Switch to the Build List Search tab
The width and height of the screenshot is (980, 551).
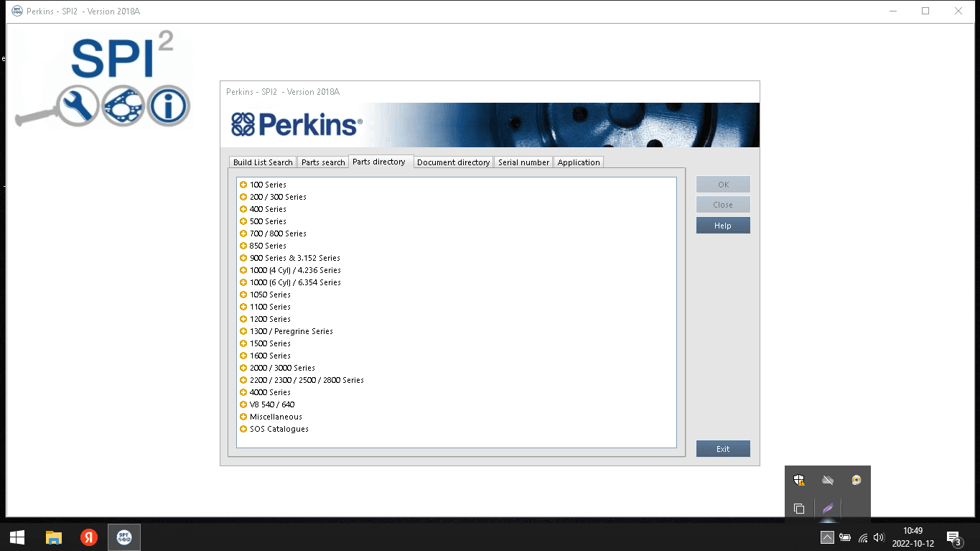pos(263,162)
